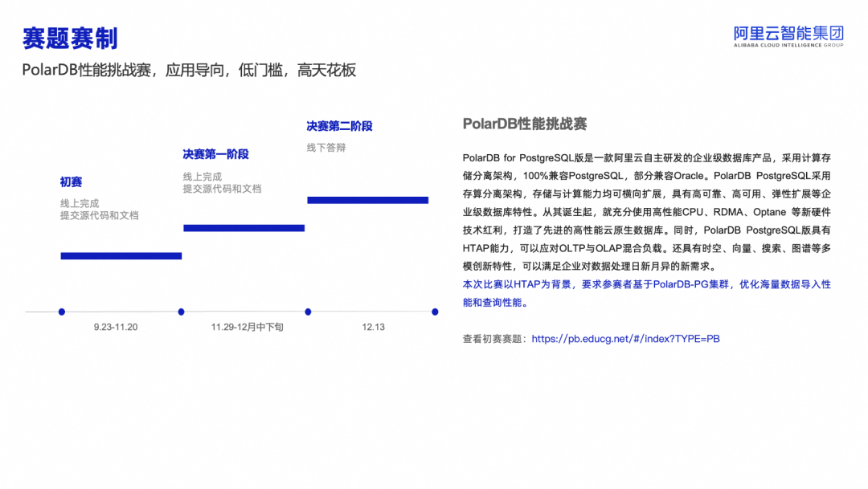The height and width of the screenshot is (489, 868).
Task: Click the last timeline dot after 12.13
Action: 435,312
